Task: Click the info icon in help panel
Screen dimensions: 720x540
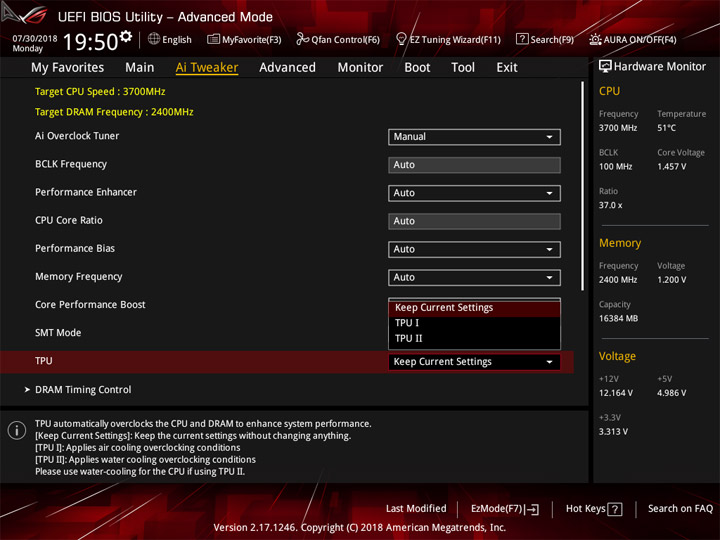Action: pyautogui.click(x=17, y=431)
